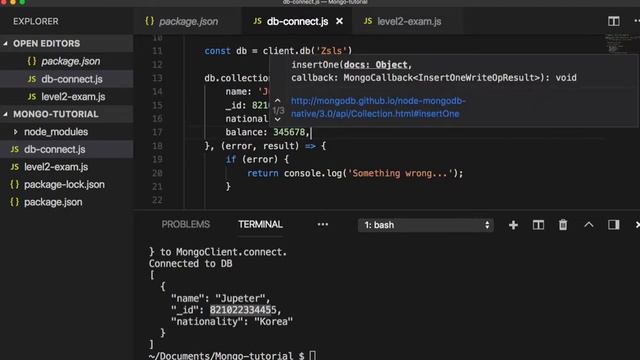Click JS icon beside db-connect.js in folder
The width and height of the screenshot is (640, 360).
click(x=15, y=149)
